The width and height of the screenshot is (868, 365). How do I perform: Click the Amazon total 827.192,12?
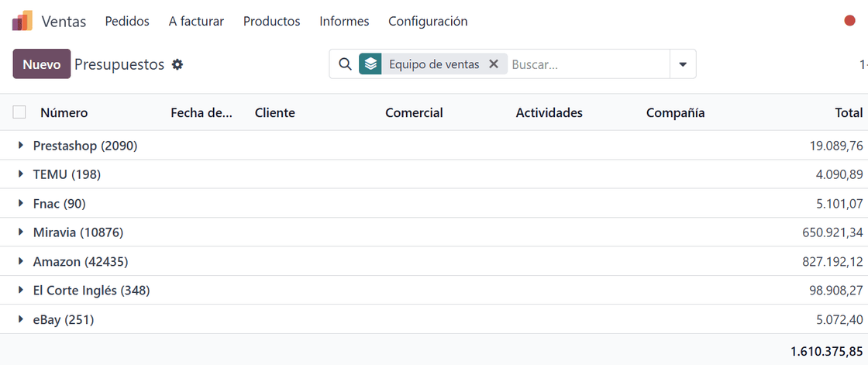coord(832,261)
